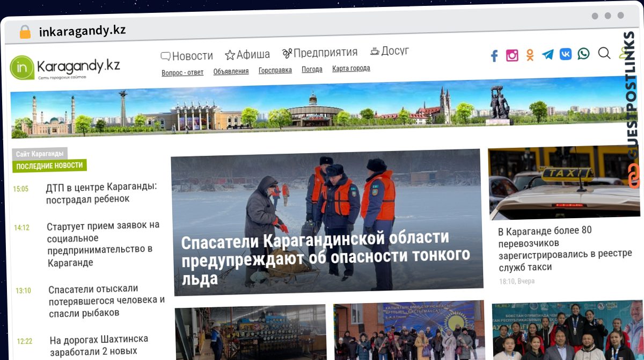The image size is (644, 360).
Task: Open the VK social icon
Action: tap(566, 54)
